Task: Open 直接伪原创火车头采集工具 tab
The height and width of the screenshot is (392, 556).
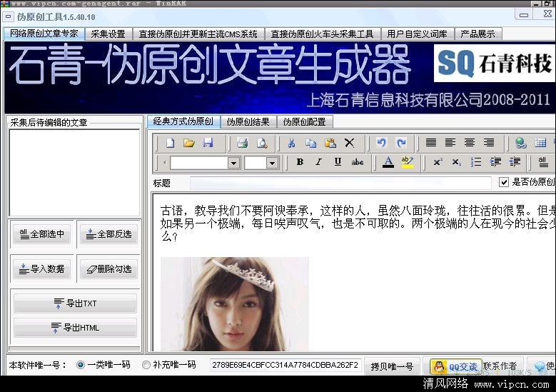Action: click(322, 34)
